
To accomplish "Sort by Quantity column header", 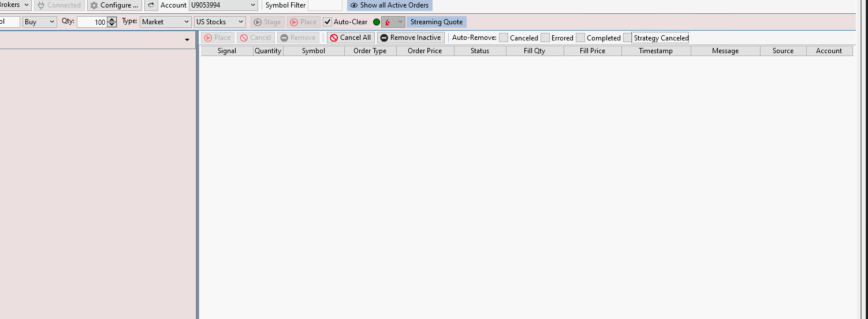I will pos(268,51).
